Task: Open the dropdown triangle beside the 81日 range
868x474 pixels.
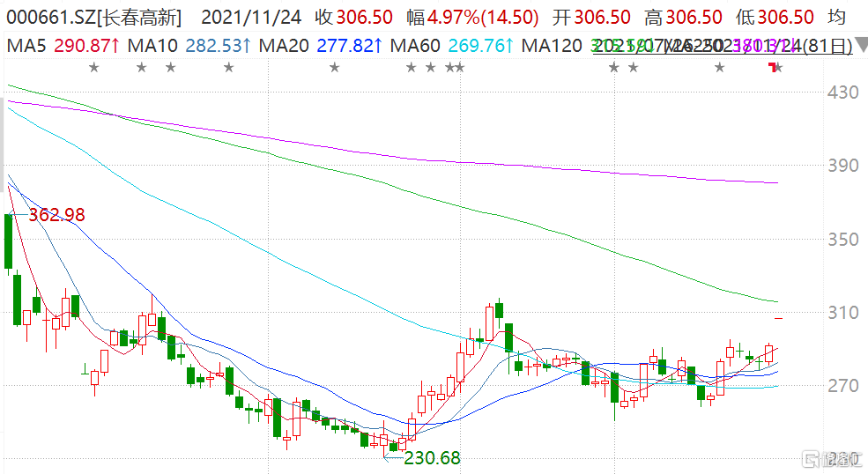Action: (861, 46)
